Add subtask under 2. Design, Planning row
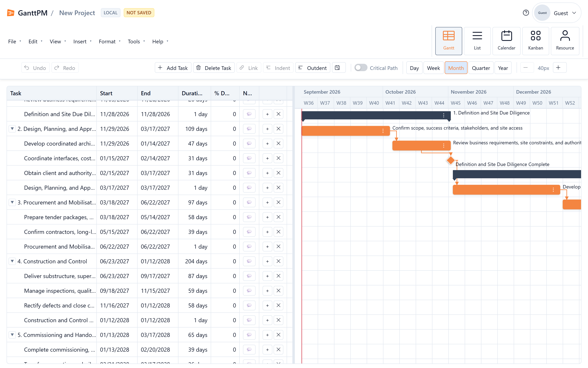Image resolution: width=588 pixels, height=368 pixels. [267, 129]
